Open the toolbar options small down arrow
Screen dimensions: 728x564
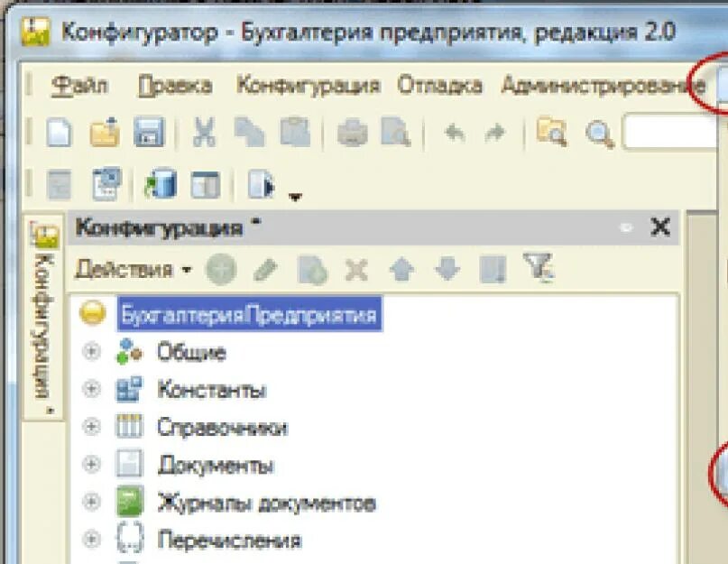point(295,197)
